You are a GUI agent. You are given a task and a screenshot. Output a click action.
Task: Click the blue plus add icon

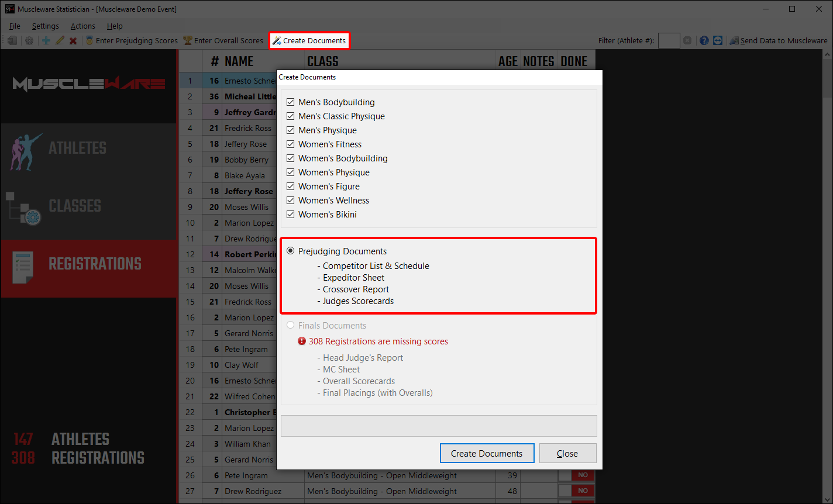46,40
